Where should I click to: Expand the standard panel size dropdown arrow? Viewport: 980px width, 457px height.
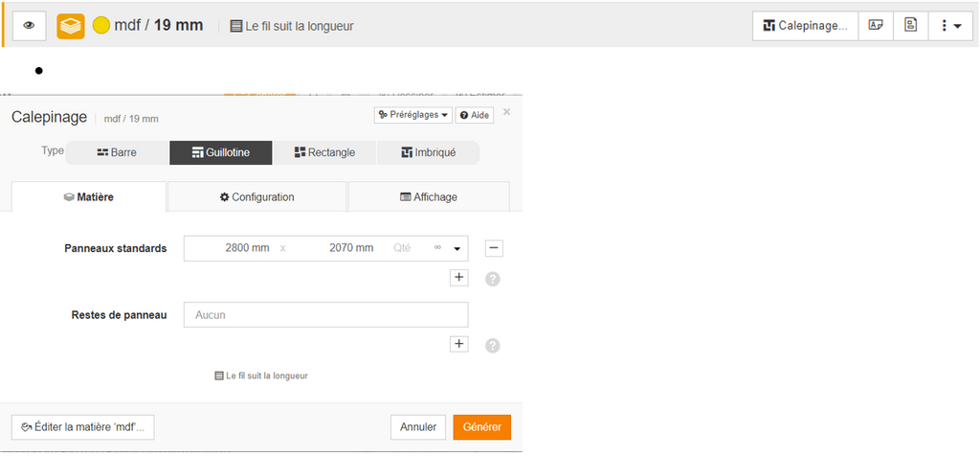click(x=457, y=249)
